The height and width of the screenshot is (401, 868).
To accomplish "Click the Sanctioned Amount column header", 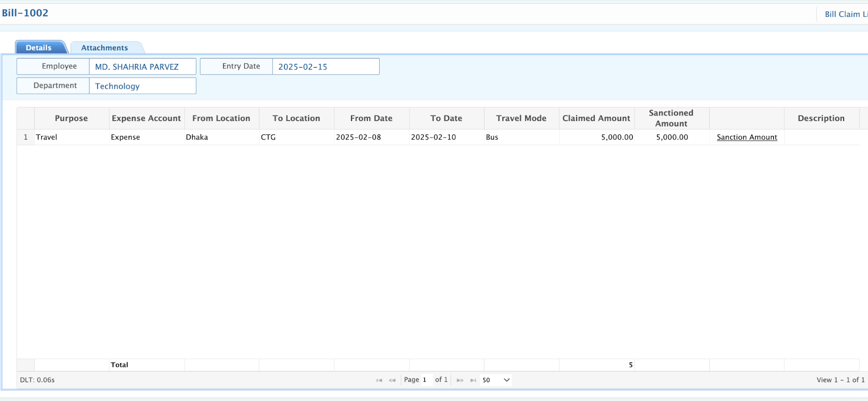I will (671, 118).
